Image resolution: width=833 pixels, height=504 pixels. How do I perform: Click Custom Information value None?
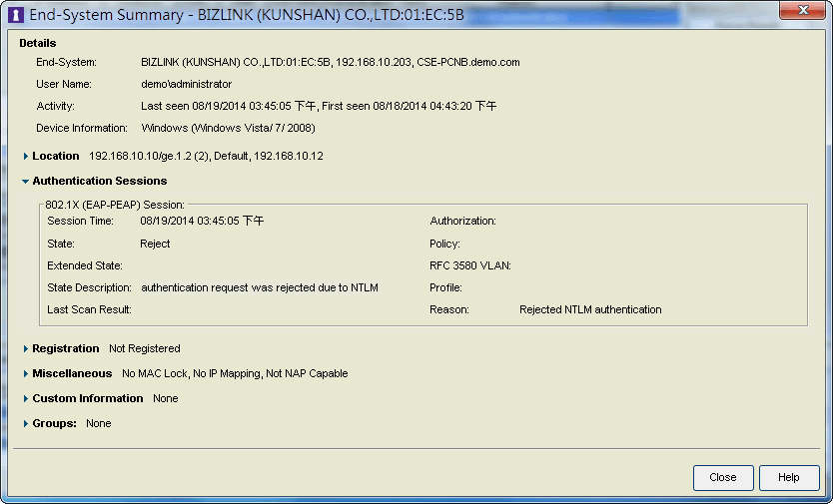click(x=165, y=399)
